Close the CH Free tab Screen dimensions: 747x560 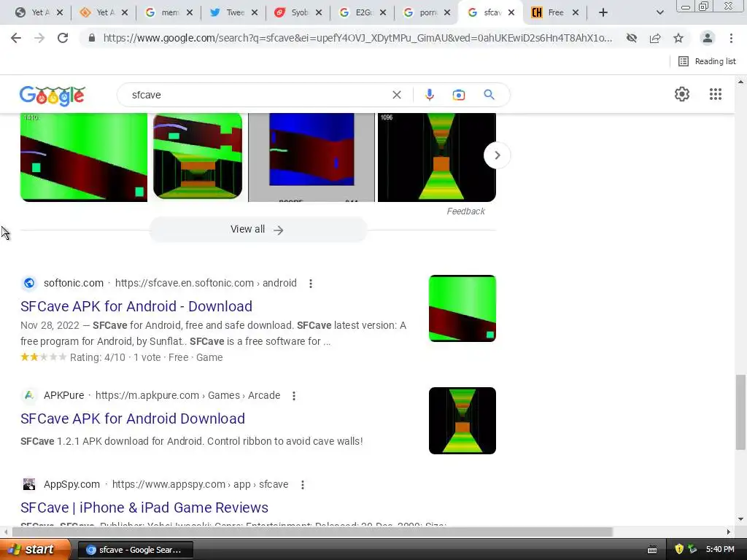click(x=576, y=12)
